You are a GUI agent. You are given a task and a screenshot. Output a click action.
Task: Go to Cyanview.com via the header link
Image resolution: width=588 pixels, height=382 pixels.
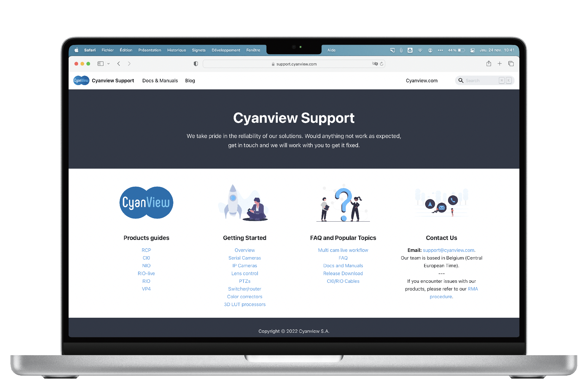tap(422, 81)
